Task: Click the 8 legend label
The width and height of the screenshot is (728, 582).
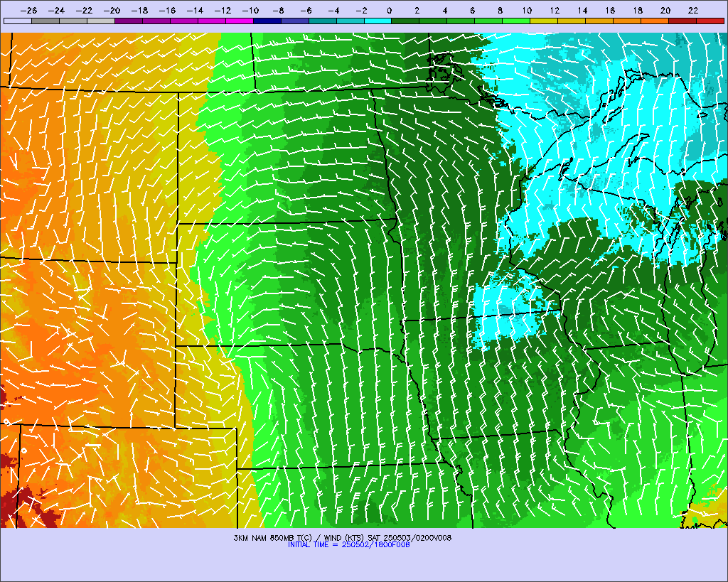Action: point(500,10)
